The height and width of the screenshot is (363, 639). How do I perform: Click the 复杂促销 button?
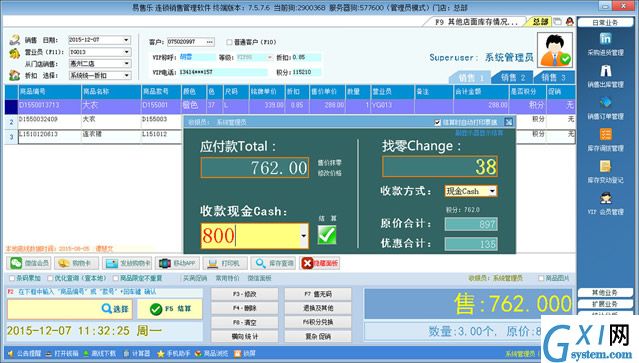click(318, 337)
